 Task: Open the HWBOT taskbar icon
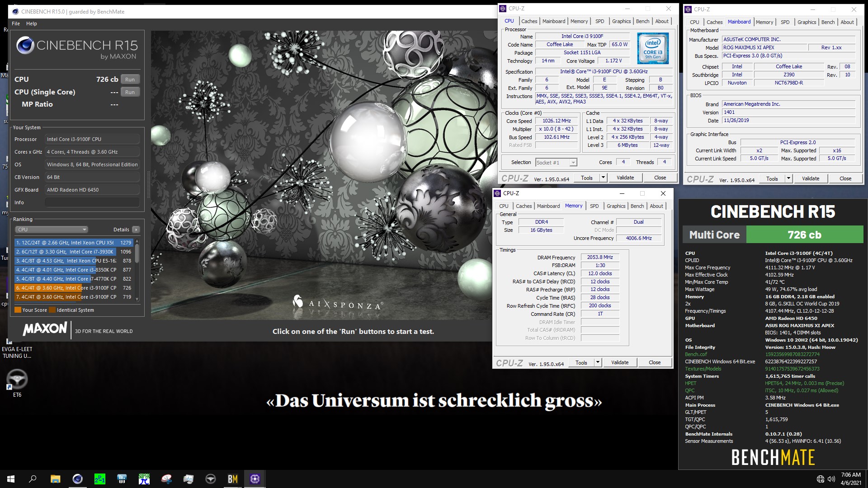point(122,479)
